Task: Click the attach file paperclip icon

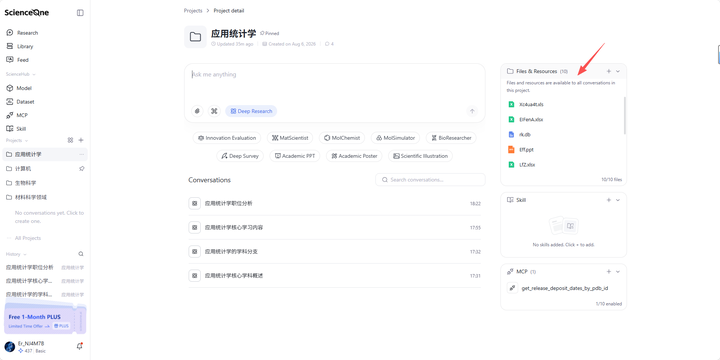Action: coord(197,111)
